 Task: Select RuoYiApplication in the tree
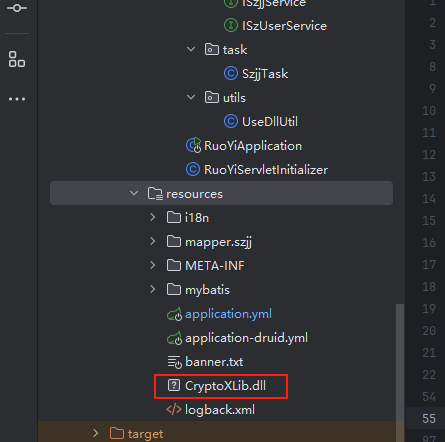point(253,146)
